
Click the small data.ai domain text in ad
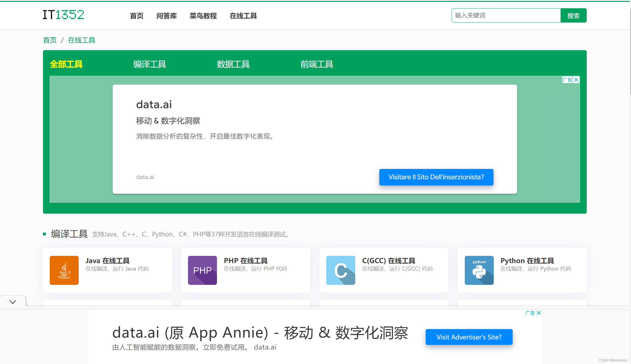point(145,177)
